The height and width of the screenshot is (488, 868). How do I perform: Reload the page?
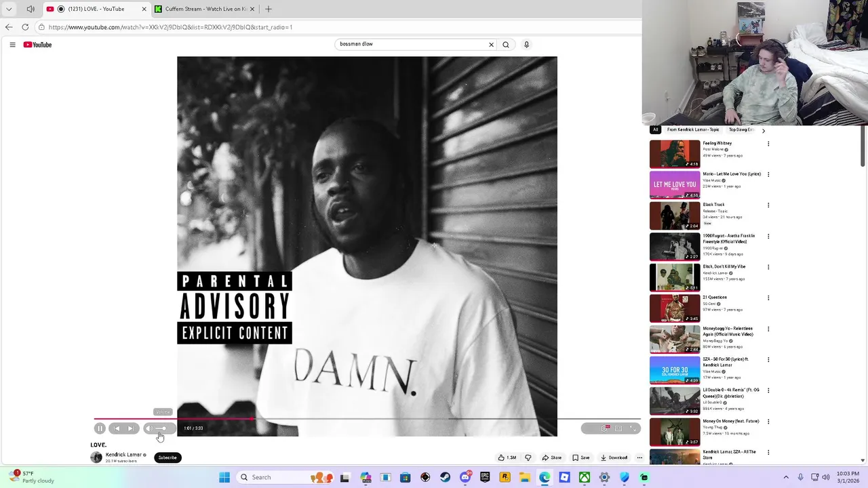point(25,27)
